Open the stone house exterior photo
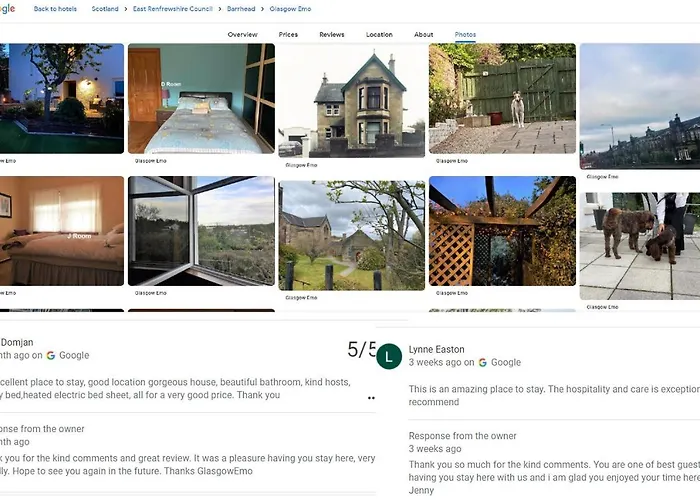The height and width of the screenshot is (500, 700). coord(351,100)
